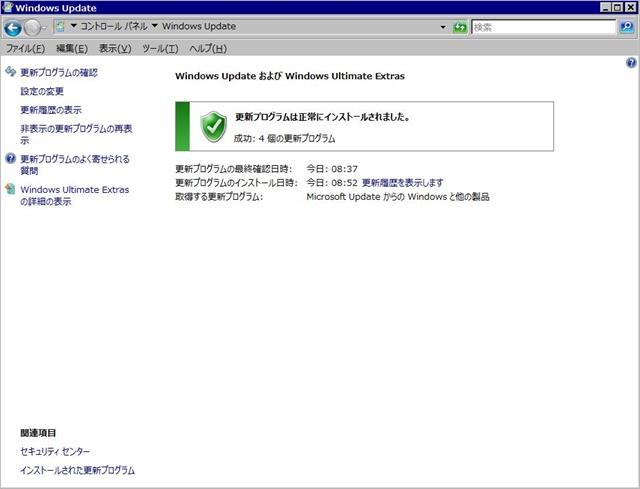Image resolution: width=640 pixels, height=489 pixels.
Task: Click the Back navigation arrow button
Action: tap(13, 28)
